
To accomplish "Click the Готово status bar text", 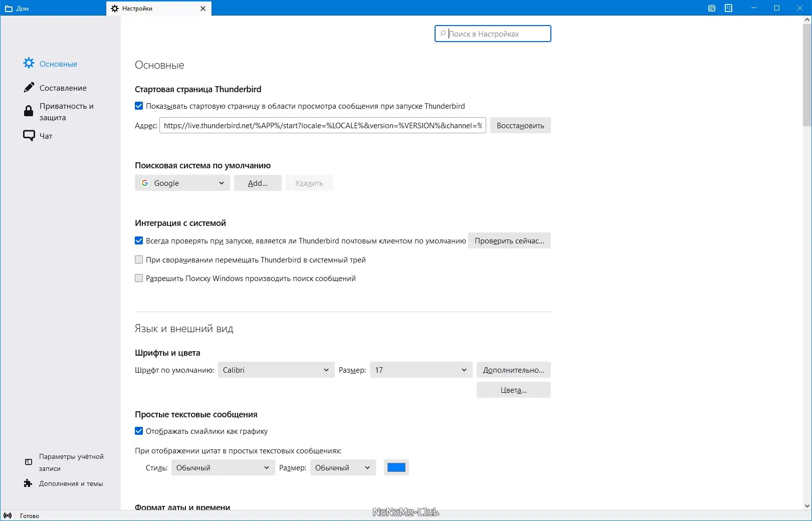I will click(30, 515).
